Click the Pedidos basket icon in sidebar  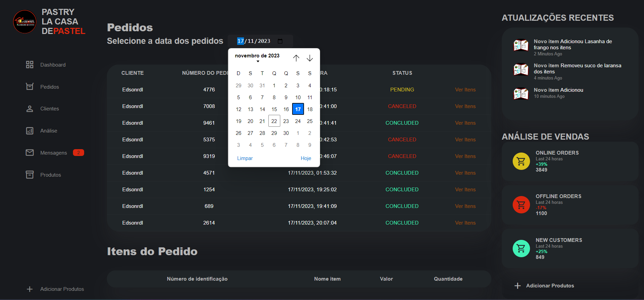(30, 87)
